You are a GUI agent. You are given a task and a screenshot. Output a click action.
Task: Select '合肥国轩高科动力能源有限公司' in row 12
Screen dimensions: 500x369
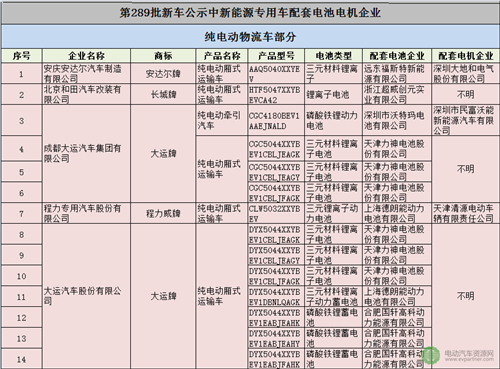click(397, 317)
